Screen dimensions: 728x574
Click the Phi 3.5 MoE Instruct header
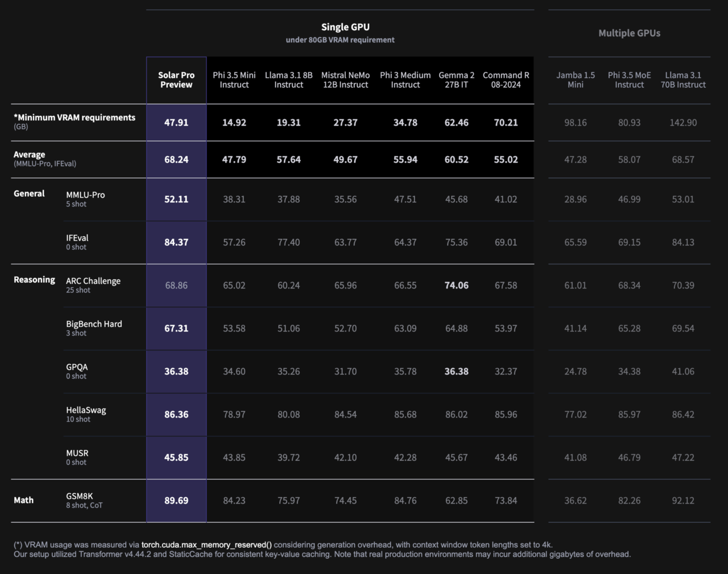pyautogui.click(x=630, y=80)
